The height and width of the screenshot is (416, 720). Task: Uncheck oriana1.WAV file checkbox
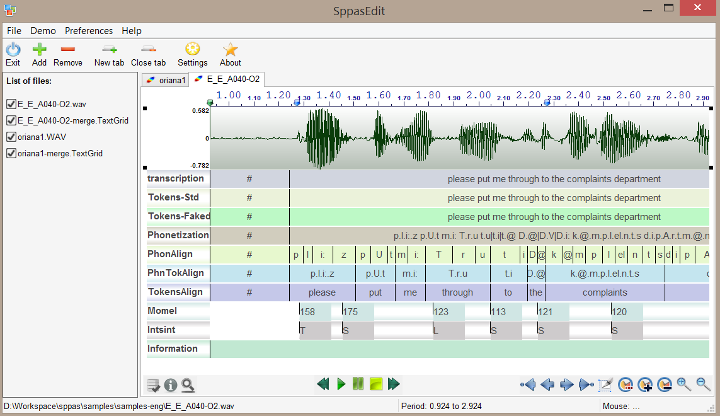(x=11, y=137)
